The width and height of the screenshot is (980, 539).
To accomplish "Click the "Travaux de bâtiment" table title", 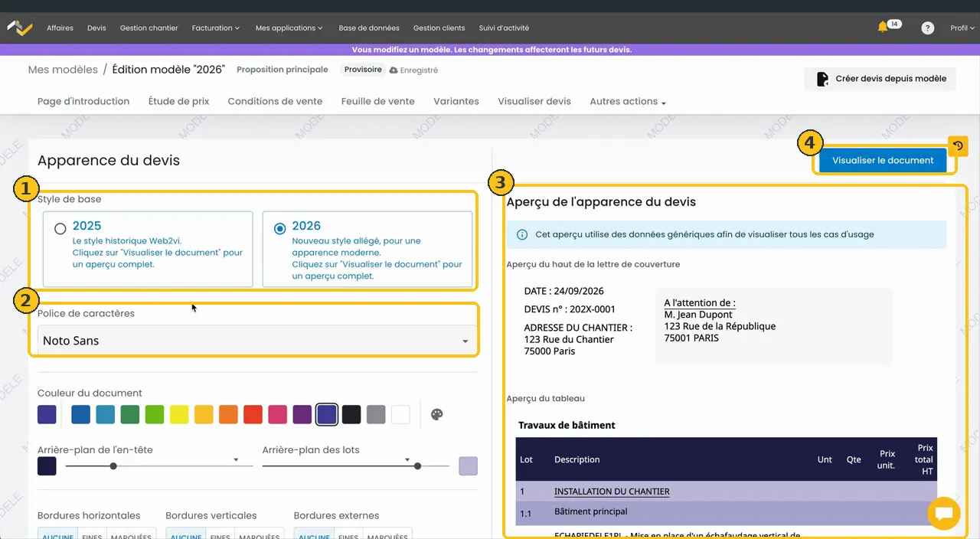I will [x=567, y=425].
